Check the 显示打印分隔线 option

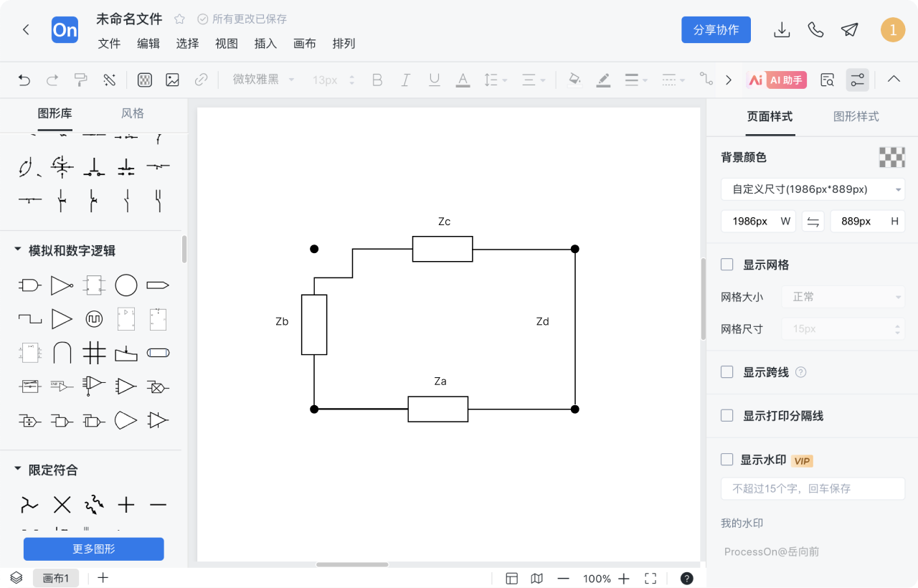pos(727,416)
